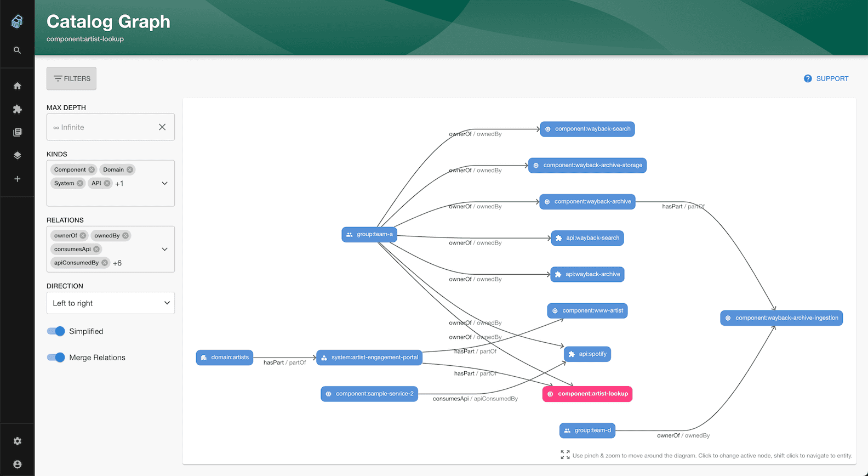The width and height of the screenshot is (868, 476).
Task: Click the ownerOf / ownedBy label near group:team-d
Action: point(683,435)
